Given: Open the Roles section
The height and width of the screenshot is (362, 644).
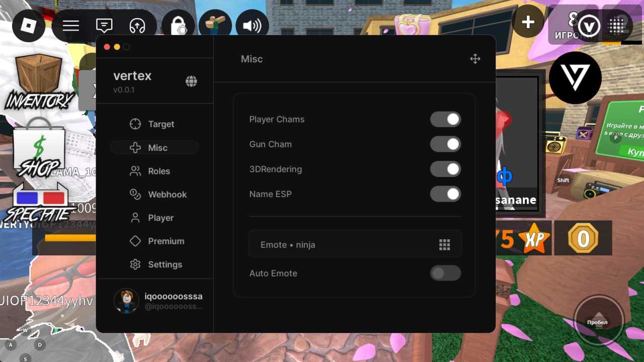Looking at the screenshot, I should (x=154, y=171).
